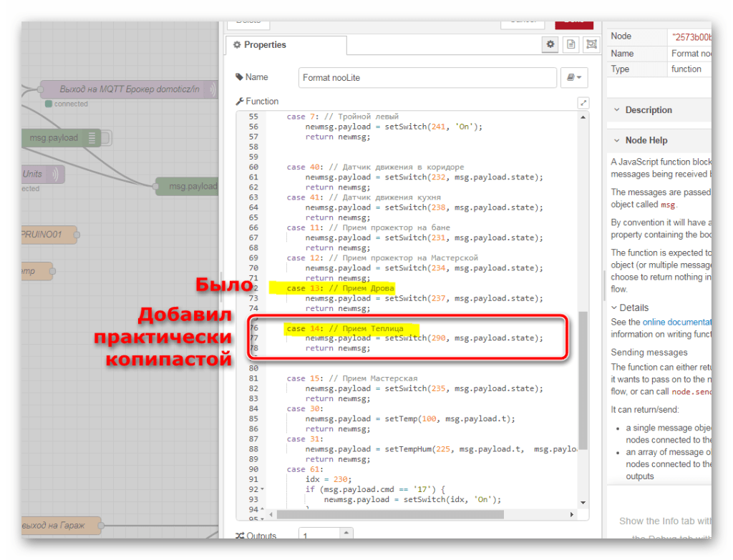Collapse the Description section
Image resolution: width=733 pixels, height=560 pixels.
point(616,110)
